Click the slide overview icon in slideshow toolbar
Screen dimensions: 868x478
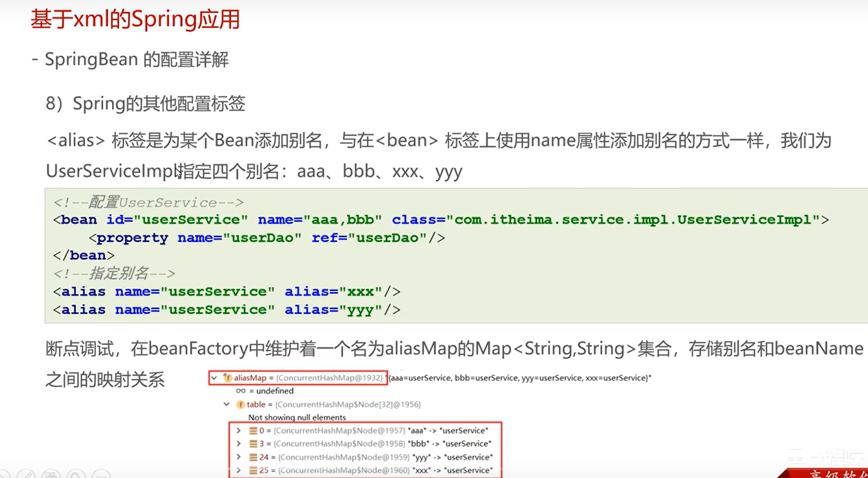[51, 475]
